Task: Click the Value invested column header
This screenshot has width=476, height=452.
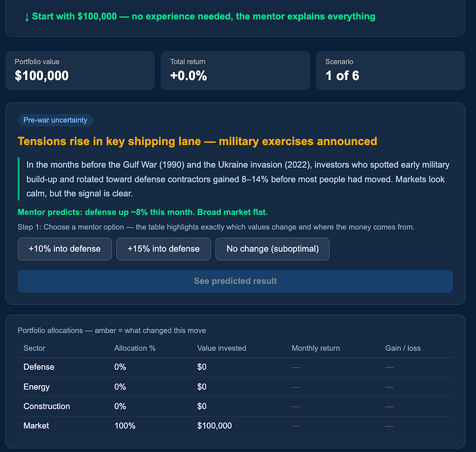Action: (222, 348)
